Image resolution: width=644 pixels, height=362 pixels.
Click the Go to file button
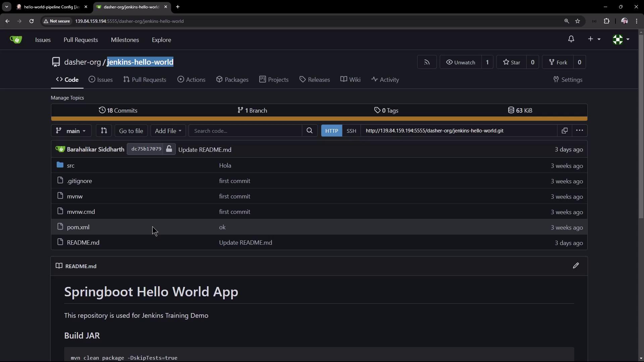pyautogui.click(x=131, y=131)
